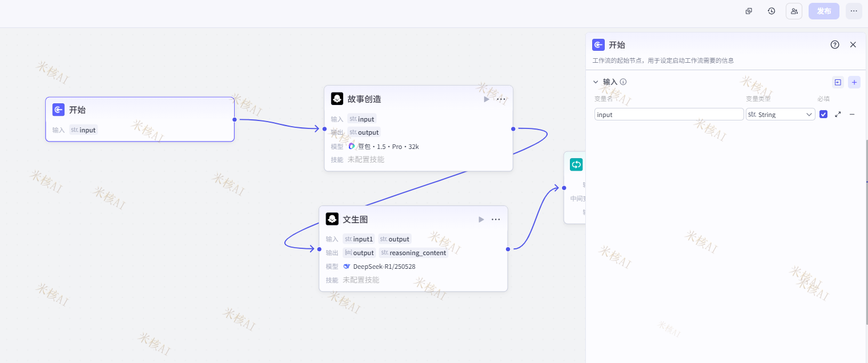Collapse the 输入 section chevron
The width and height of the screenshot is (868, 363).
(596, 82)
